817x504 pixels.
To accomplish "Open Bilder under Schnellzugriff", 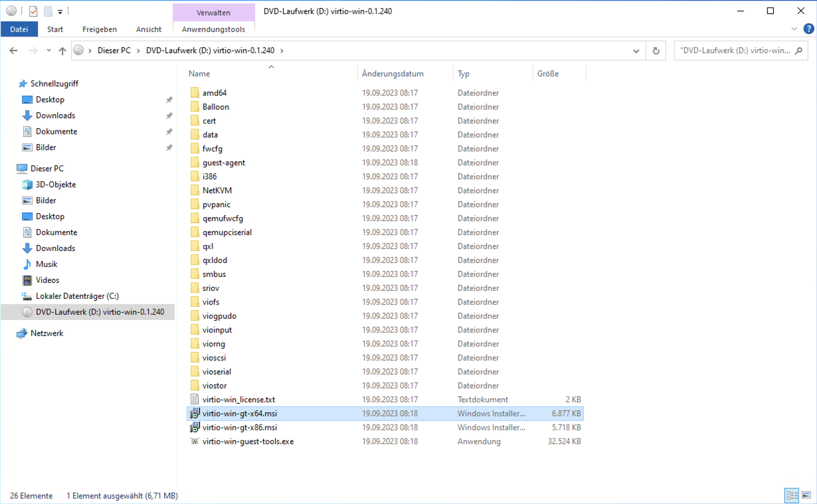I will 46,147.
